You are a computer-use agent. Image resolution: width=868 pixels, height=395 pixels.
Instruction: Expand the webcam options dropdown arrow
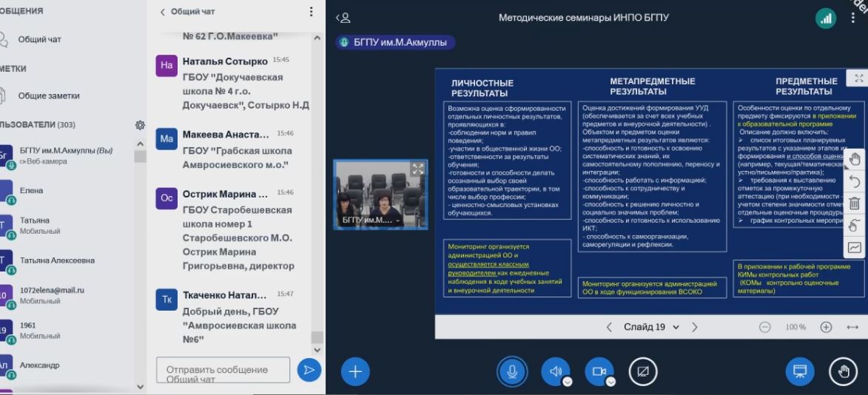(610, 382)
